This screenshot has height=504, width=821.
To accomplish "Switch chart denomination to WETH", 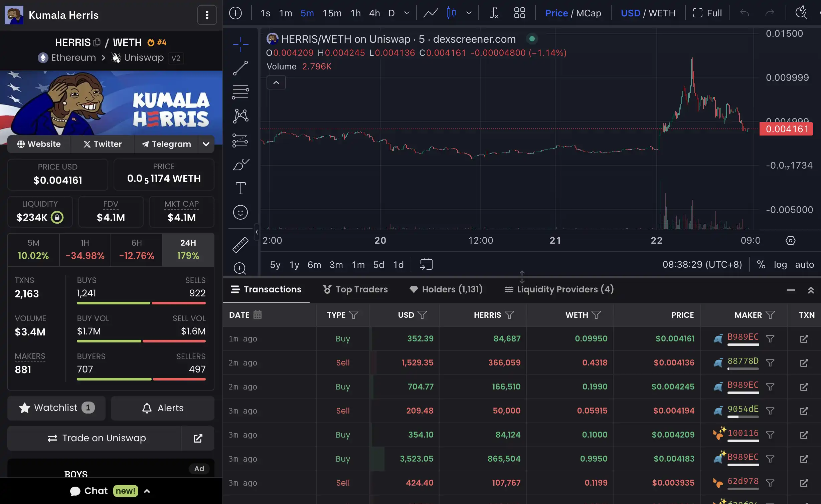I will click(x=662, y=13).
